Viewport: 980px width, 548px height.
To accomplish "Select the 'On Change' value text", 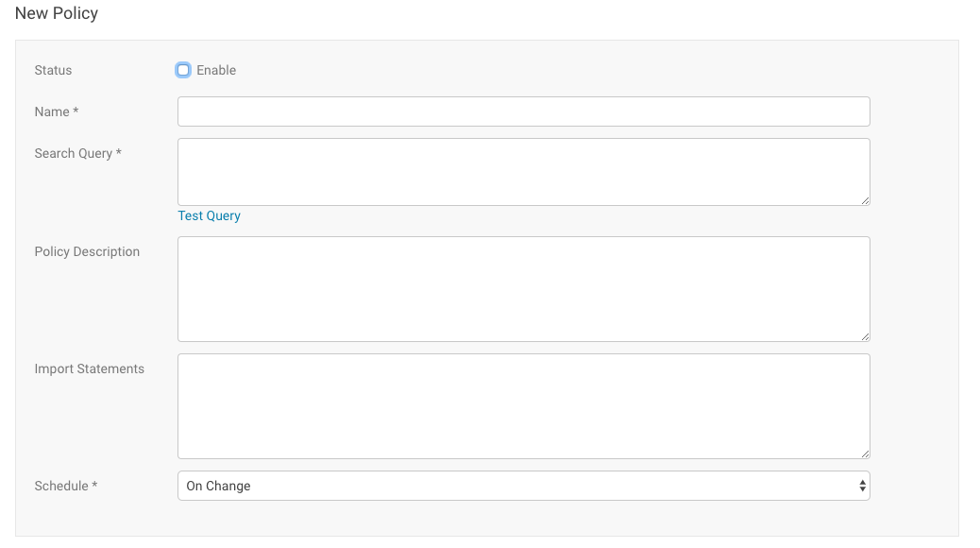I will [218, 486].
